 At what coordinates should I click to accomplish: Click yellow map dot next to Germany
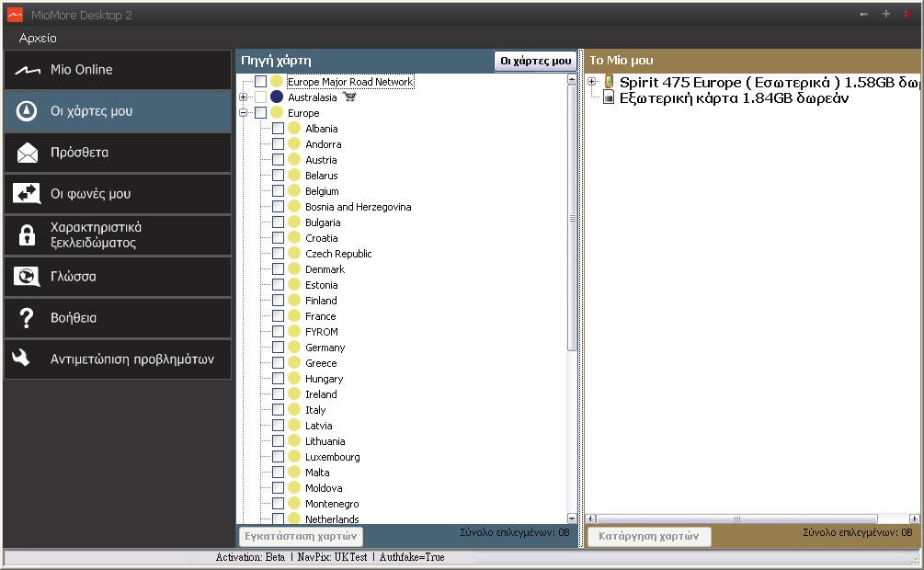tap(294, 347)
